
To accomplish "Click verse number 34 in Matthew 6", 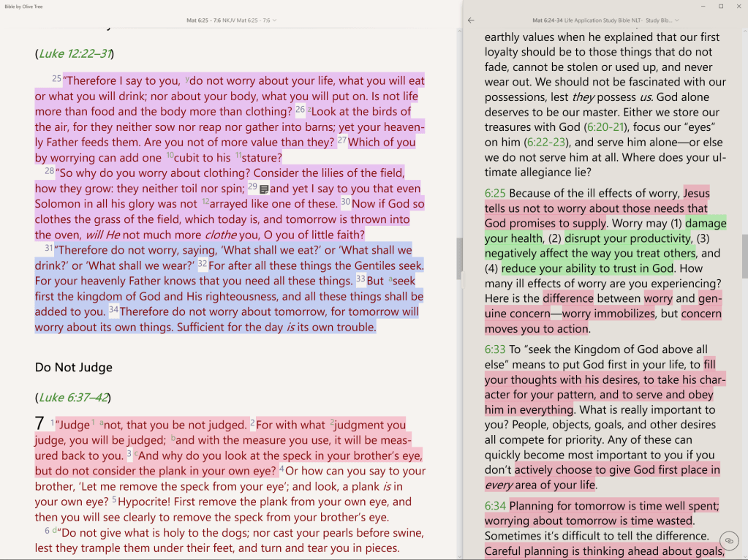I will (113, 309).
